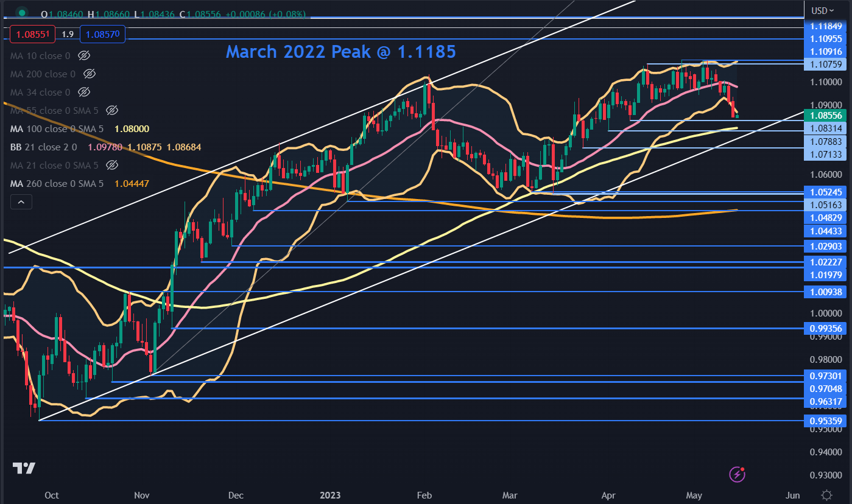852x504 pixels.
Task: Click the 1.08314 price level label
Action: click(825, 128)
